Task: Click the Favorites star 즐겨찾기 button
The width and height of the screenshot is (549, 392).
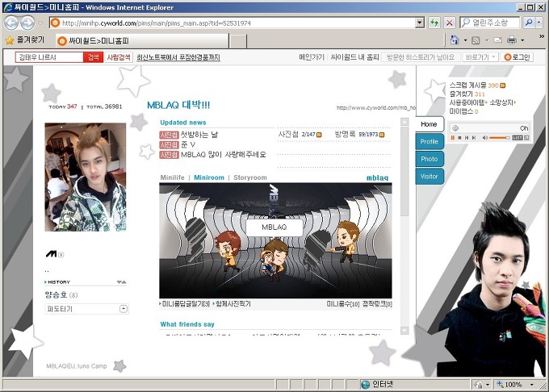Action: 25,40
